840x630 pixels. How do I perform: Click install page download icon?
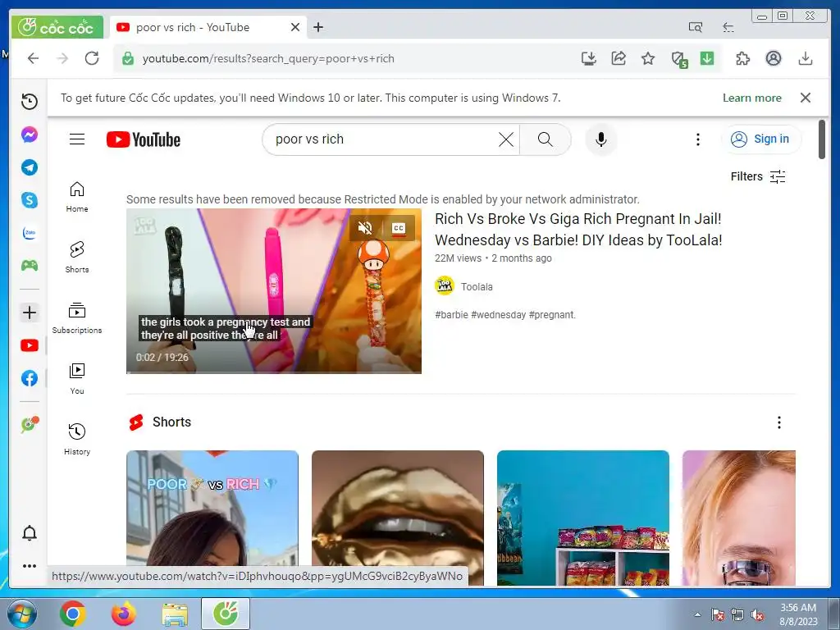pos(589,58)
